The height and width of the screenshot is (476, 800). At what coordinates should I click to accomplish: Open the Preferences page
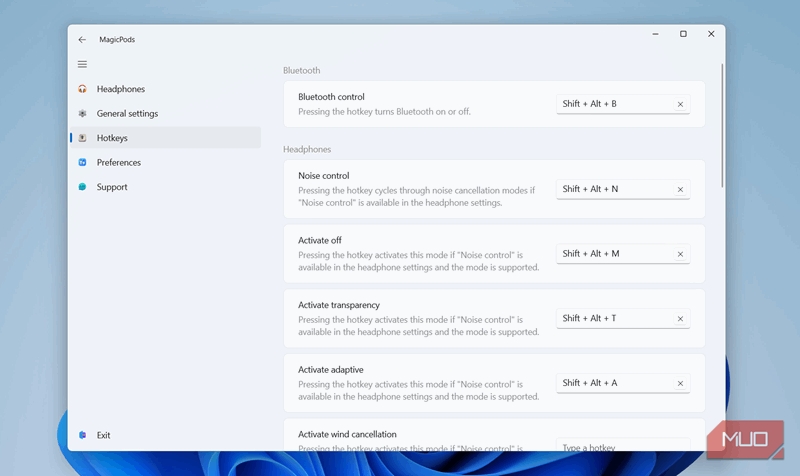118,163
